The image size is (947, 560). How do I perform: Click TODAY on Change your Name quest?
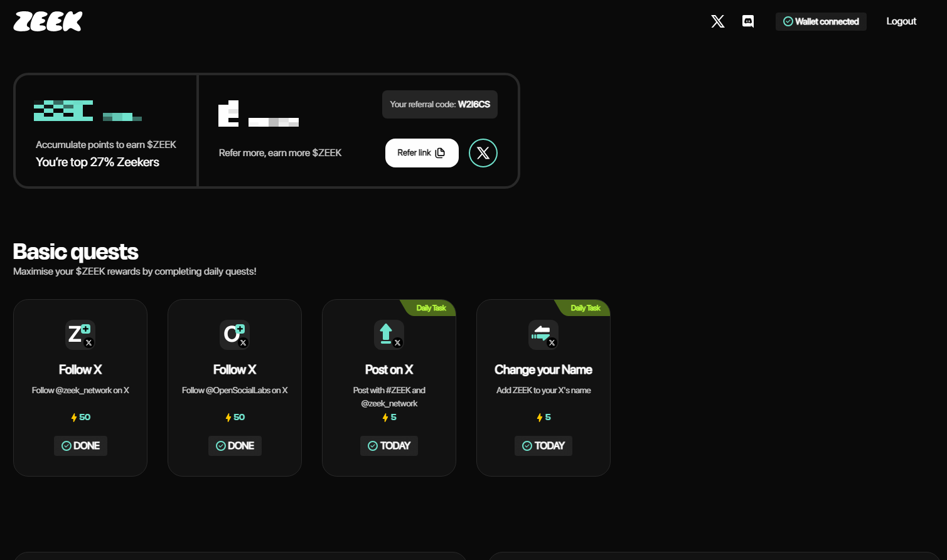[543, 446]
